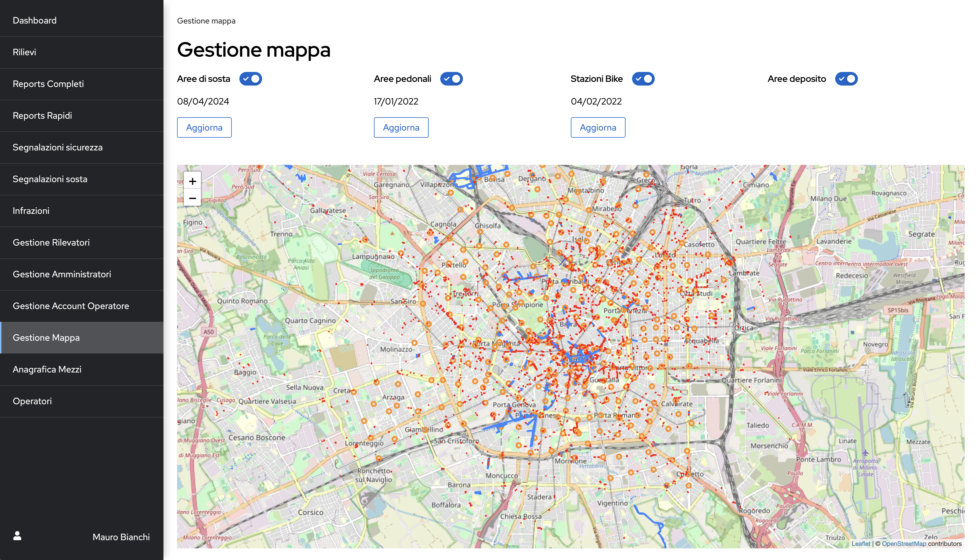Open the OpenStreetMap contributors link
The height and width of the screenshot is (560, 978).
(903, 544)
